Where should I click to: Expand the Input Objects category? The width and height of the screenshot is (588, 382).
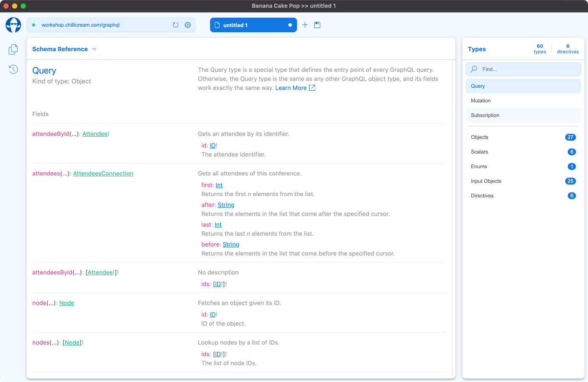coord(523,181)
